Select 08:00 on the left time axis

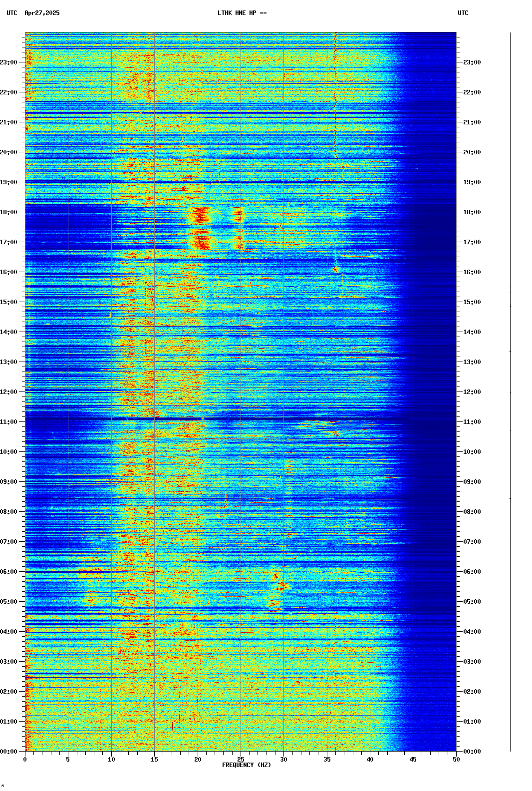(x=8, y=512)
